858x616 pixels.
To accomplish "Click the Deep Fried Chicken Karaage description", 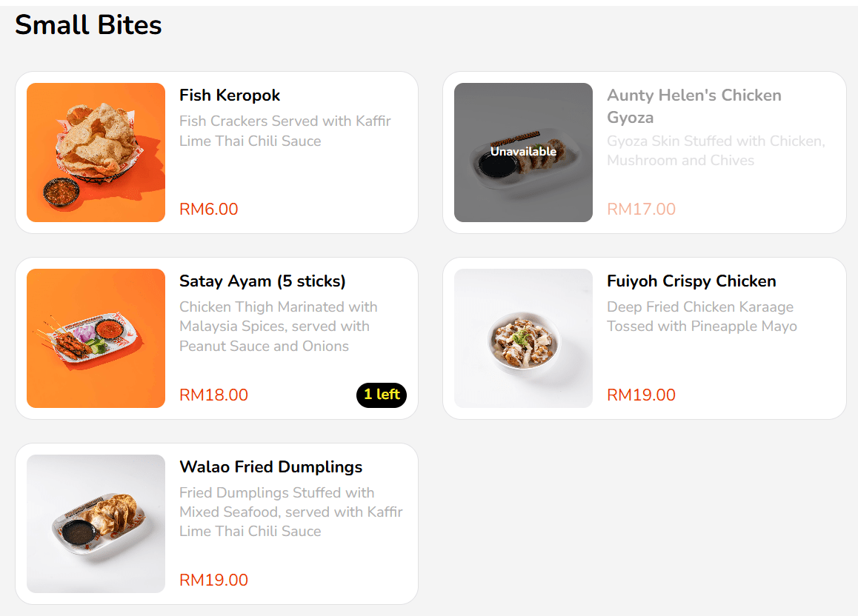I will 701,317.
